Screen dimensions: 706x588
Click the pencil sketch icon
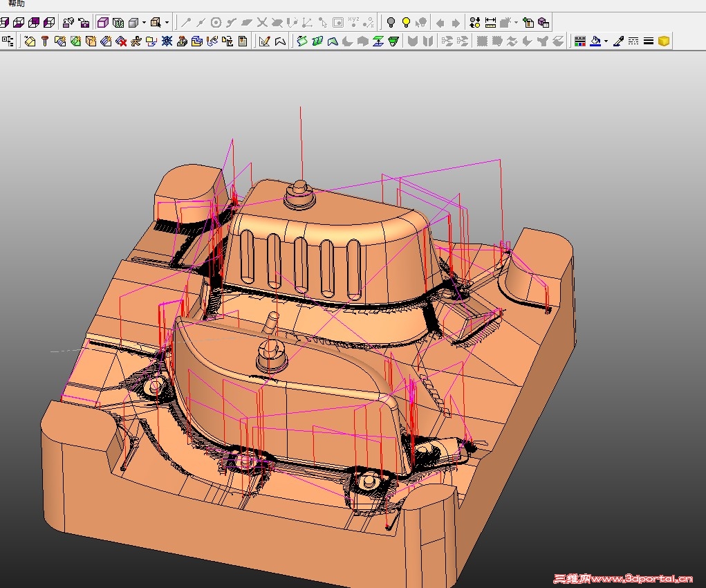click(264, 42)
